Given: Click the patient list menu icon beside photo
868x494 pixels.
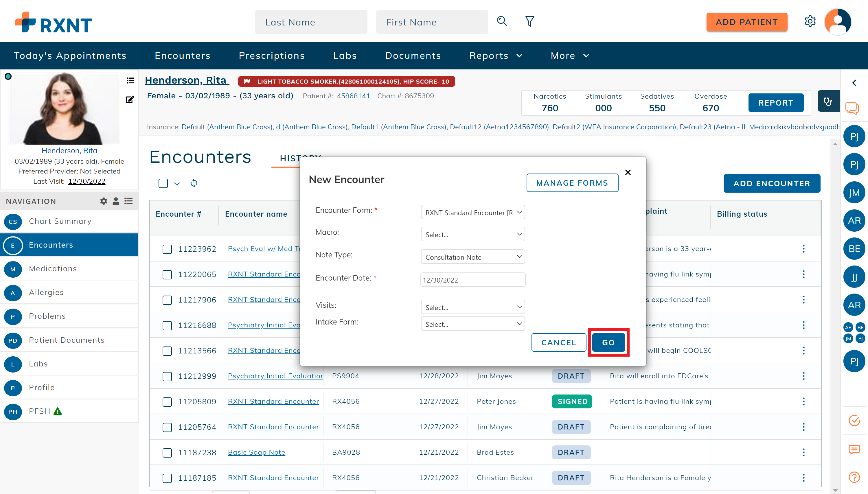Looking at the screenshot, I should coord(130,80).
